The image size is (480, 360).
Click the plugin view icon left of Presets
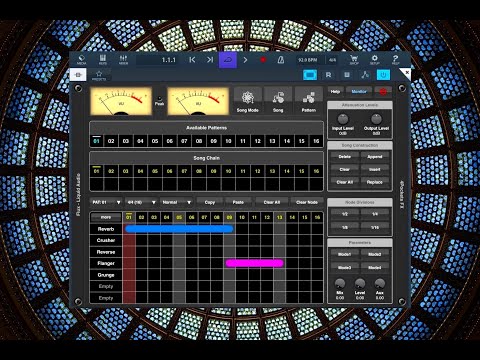click(x=78, y=75)
